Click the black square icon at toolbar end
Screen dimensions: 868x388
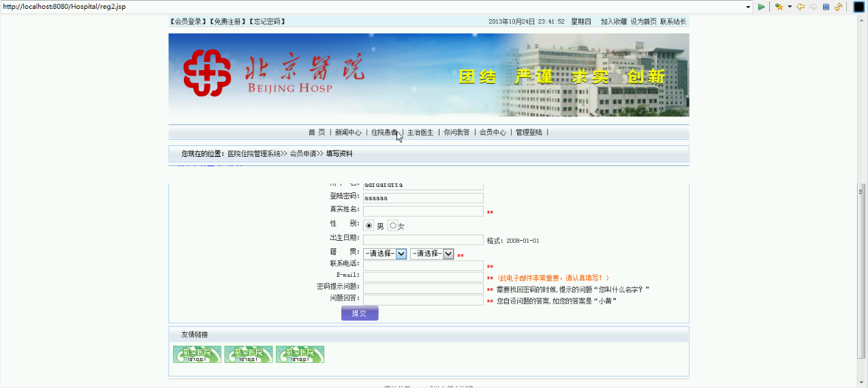(858, 7)
